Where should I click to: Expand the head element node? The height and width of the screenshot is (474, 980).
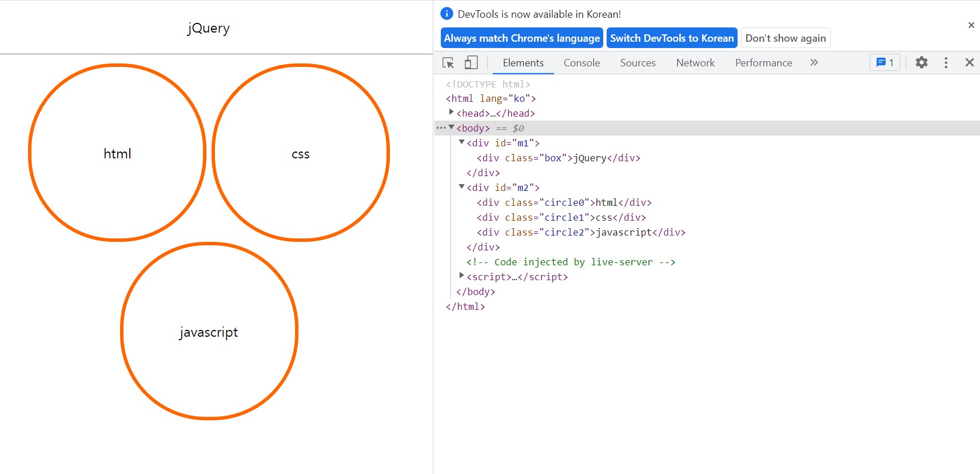[x=451, y=113]
